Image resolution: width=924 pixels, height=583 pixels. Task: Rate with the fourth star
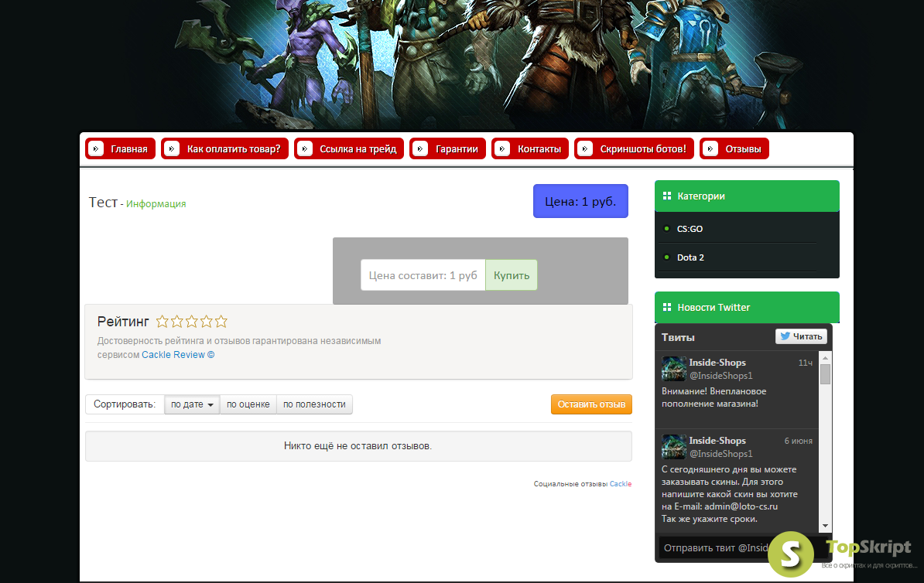207,322
